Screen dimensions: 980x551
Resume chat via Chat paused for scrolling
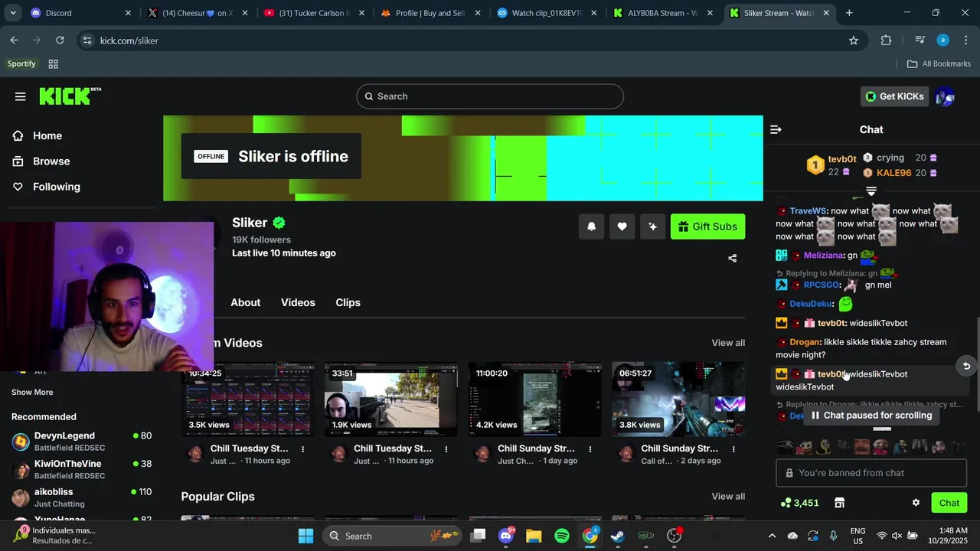click(x=871, y=416)
